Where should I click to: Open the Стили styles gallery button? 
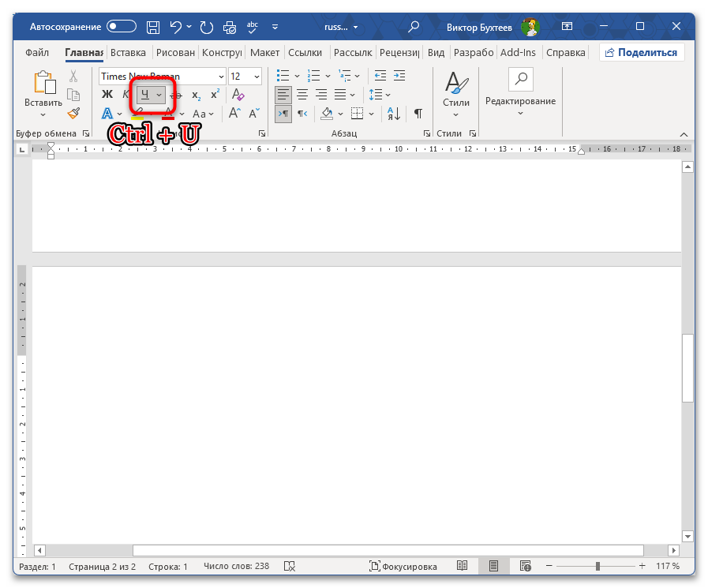coord(456,94)
